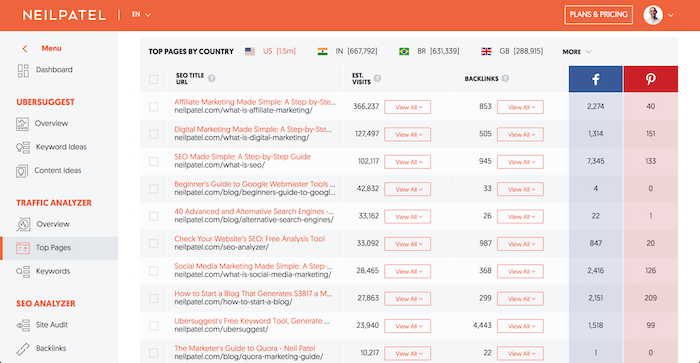Image resolution: width=700 pixels, height=363 pixels.
Task: Open the EN language dropdown
Action: point(141,15)
